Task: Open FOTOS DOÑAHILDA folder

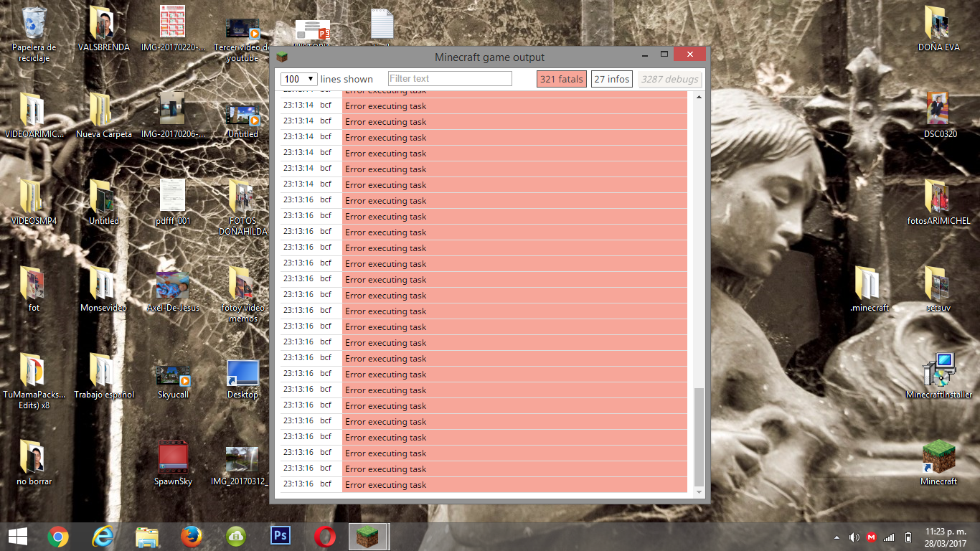Action: (x=242, y=197)
